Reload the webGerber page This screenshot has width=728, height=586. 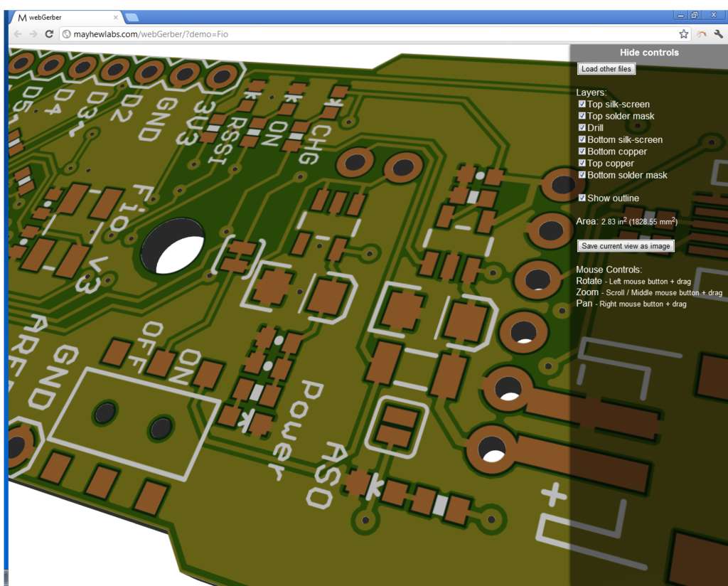tap(49, 34)
